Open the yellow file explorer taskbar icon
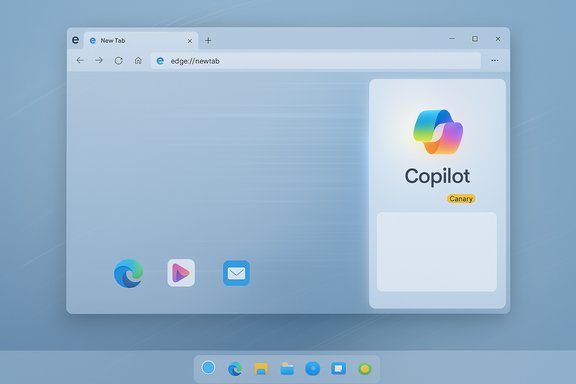This screenshot has height=384, width=576. pyautogui.click(x=261, y=369)
